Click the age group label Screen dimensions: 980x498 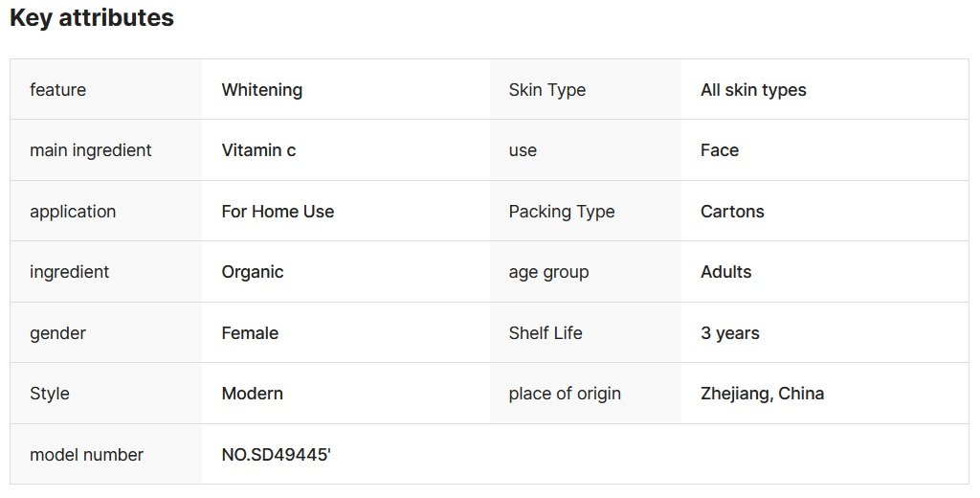coord(548,272)
